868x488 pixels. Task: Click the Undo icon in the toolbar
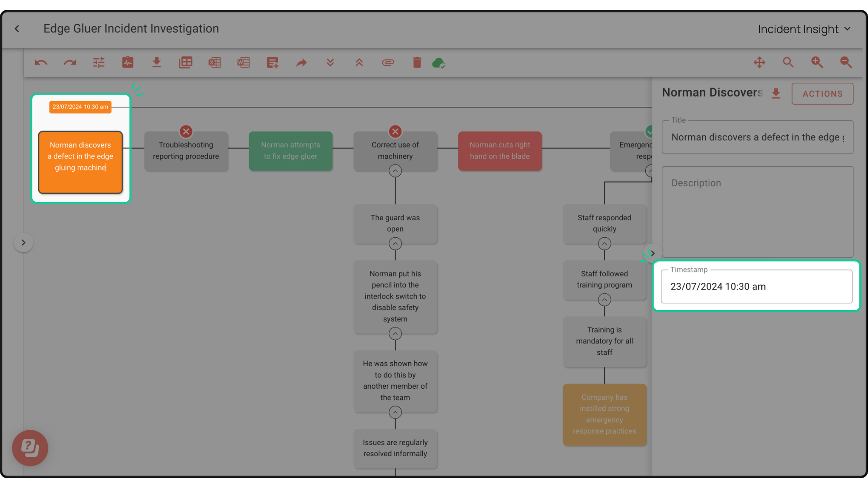point(40,62)
